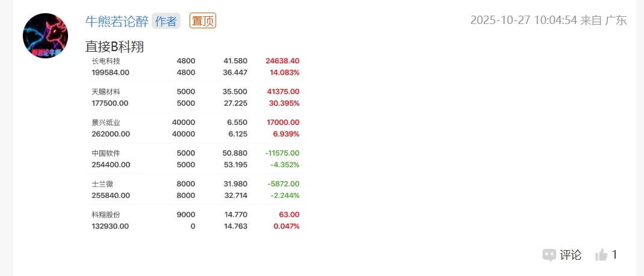Click 科翔股份 stock name in image
Screen dimensions: 644x276
click(x=106, y=214)
